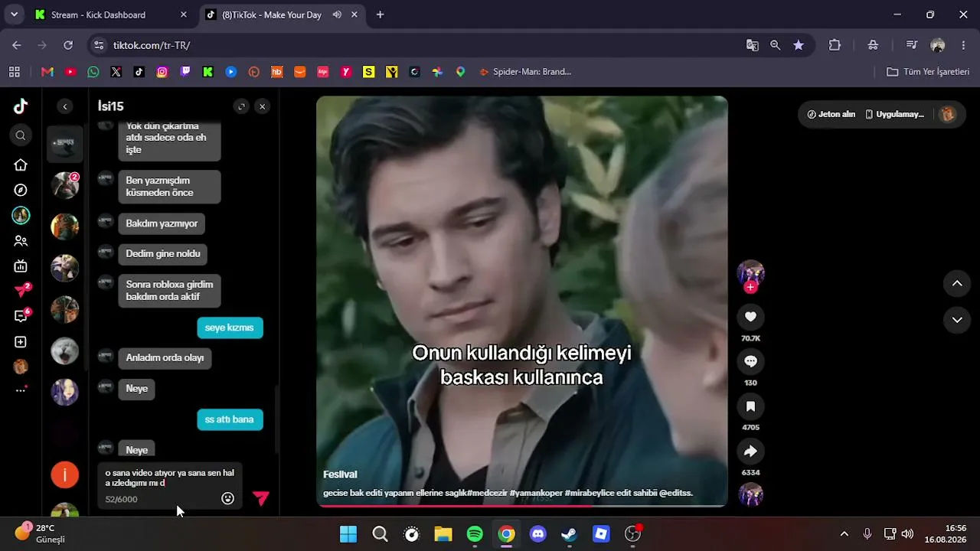Open the Friends icon in TikTok sidebar
This screenshot has height=551, width=980.
tap(21, 240)
